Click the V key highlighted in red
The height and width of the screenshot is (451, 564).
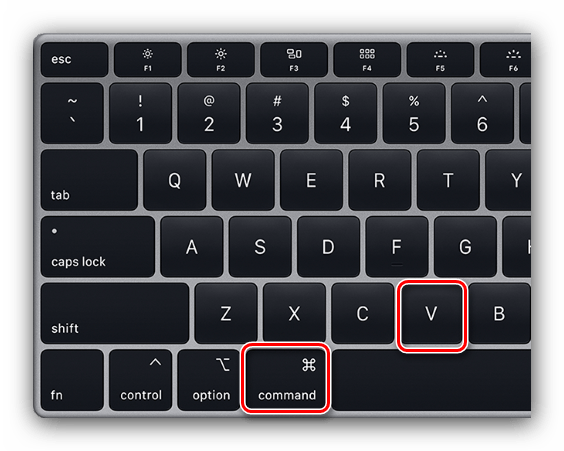tap(432, 314)
